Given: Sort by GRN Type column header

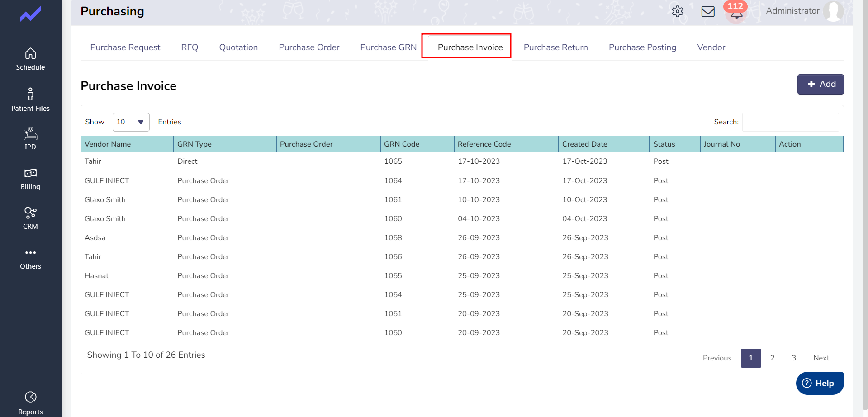Looking at the screenshot, I should (x=225, y=144).
